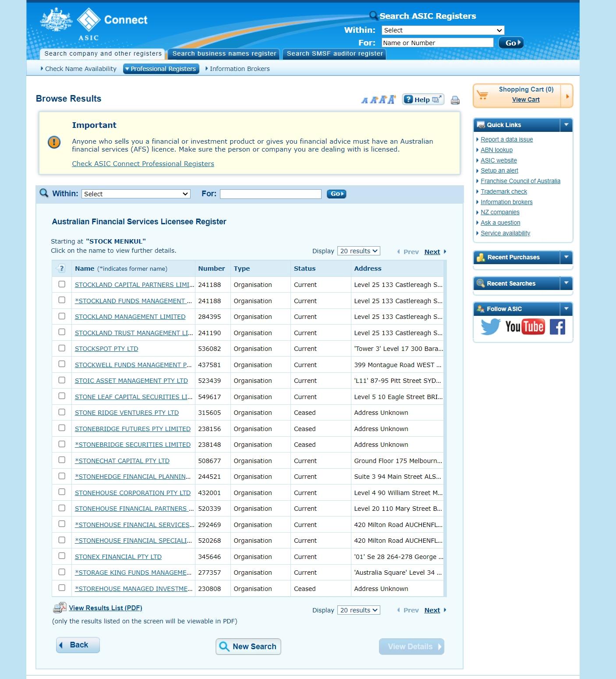
Task: Select the third font size icon
Action: [382, 99]
